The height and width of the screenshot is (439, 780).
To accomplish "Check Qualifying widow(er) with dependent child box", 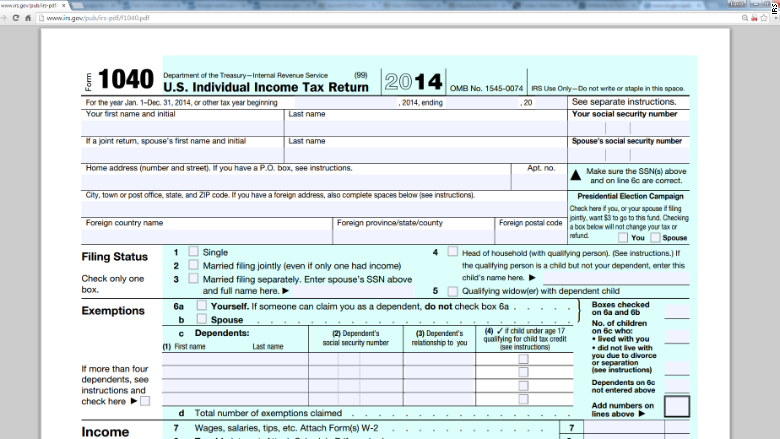I will coord(453,291).
